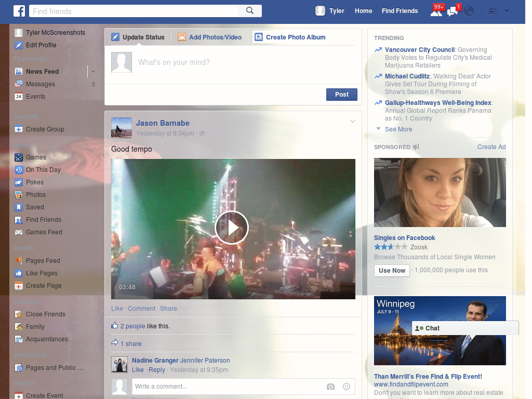Viewport: 532px width, 399px height.
Task: Open Jason Barnabe profile name link
Action: pyautogui.click(x=163, y=123)
